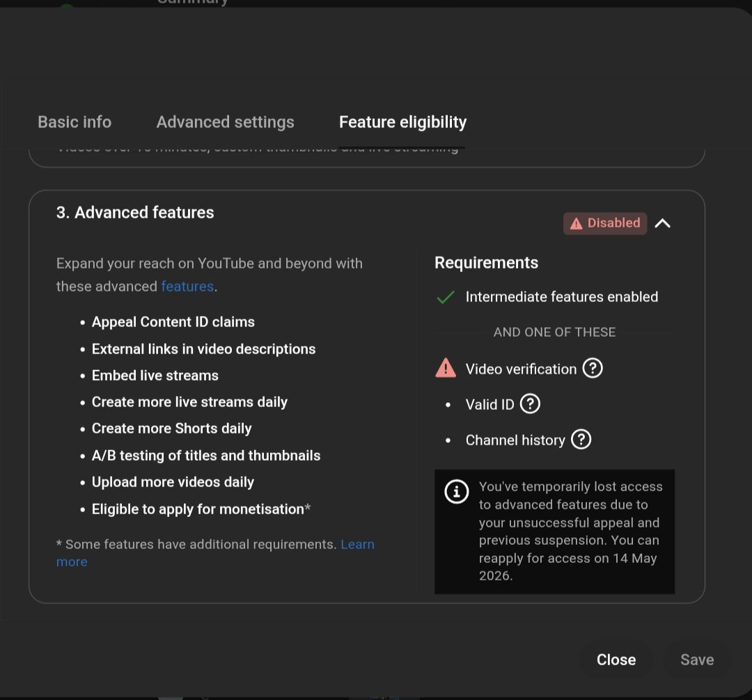Open the Advanced settings tab
This screenshot has width=752, height=700.
click(x=225, y=122)
